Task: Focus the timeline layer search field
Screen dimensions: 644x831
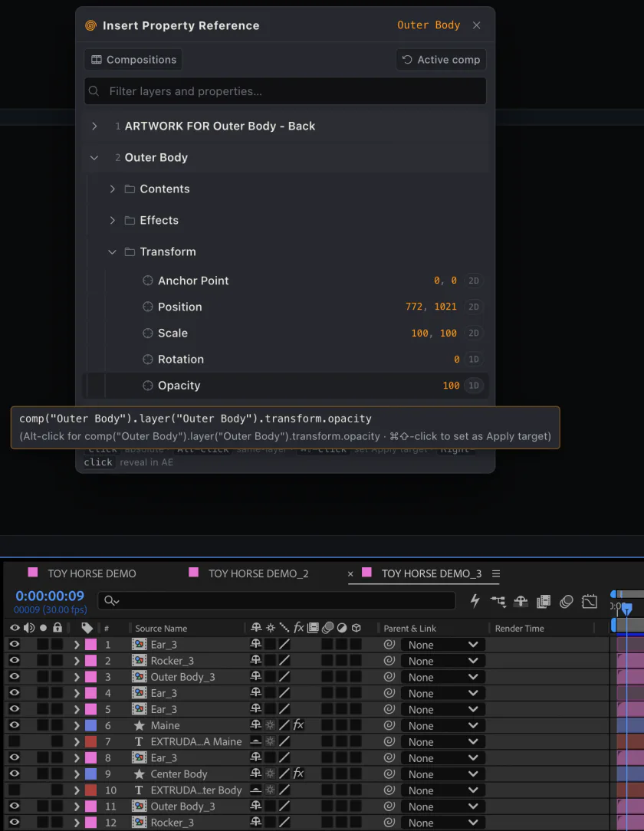Action: tap(277, 600)
